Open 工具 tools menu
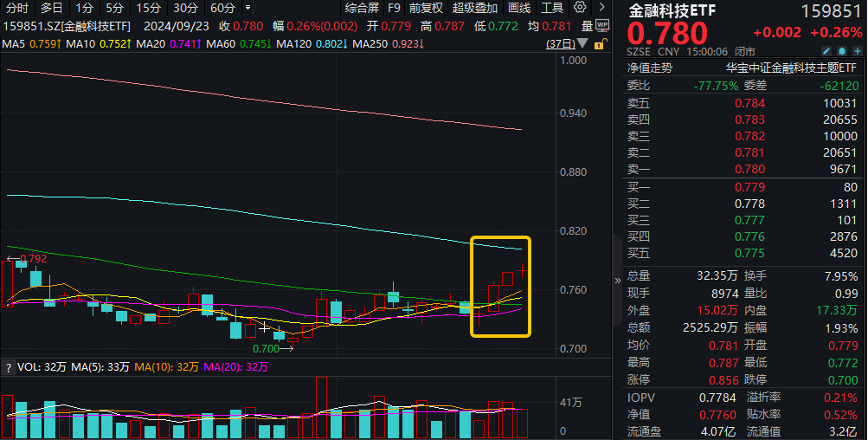 pyautogui.click(x=552, y=8)
